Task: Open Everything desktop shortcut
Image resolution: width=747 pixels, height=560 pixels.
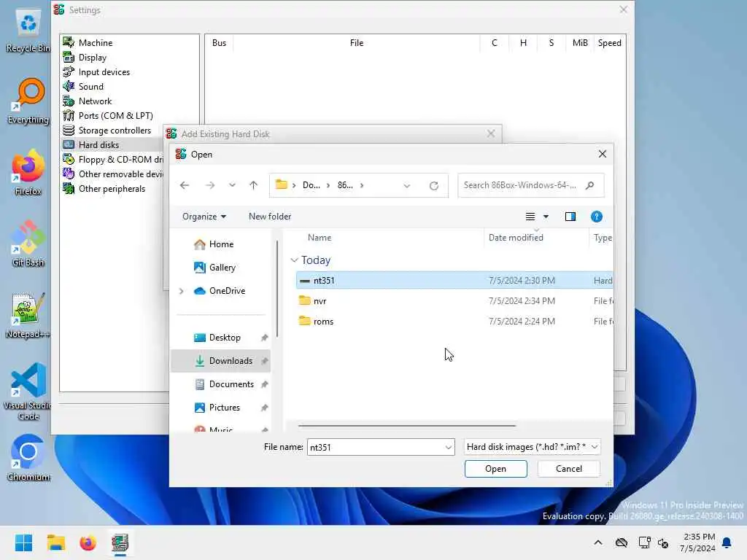Action: 28,101
